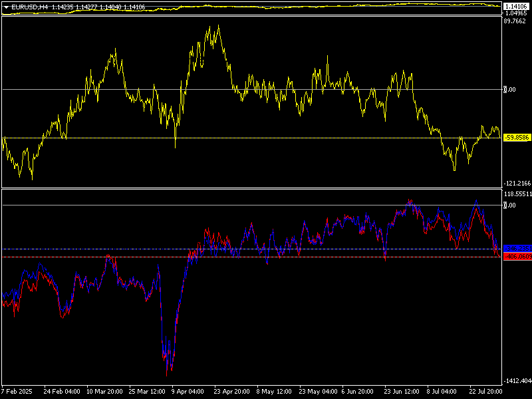This screenshot has height=399, width=532.
Task: Click the current price label 1.14106
Action: click(x=517, y=7)
